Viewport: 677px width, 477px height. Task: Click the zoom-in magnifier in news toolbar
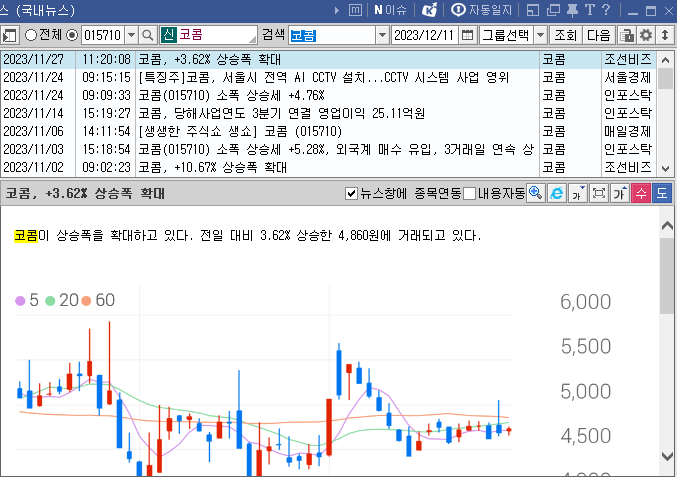click(536, 193)
